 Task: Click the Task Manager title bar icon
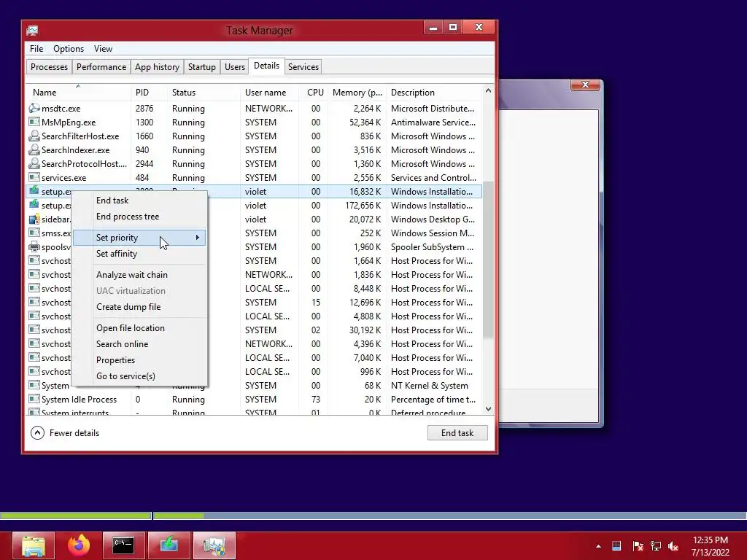click(32, 31)
